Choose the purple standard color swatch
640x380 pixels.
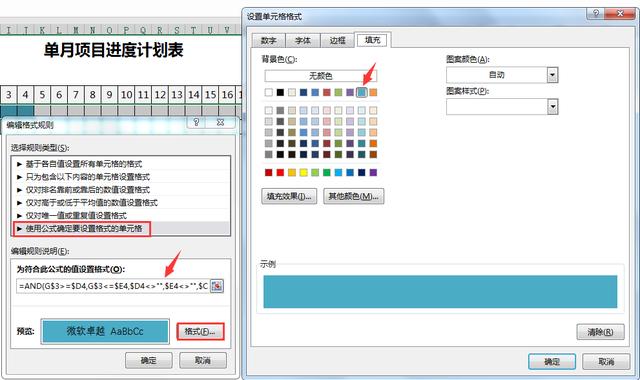[373, 173]
